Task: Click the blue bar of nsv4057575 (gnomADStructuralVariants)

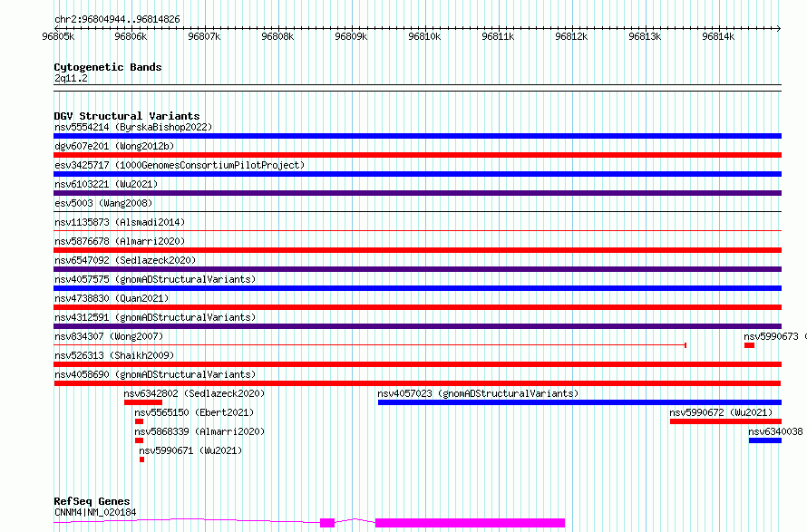Action: [417, 288]
